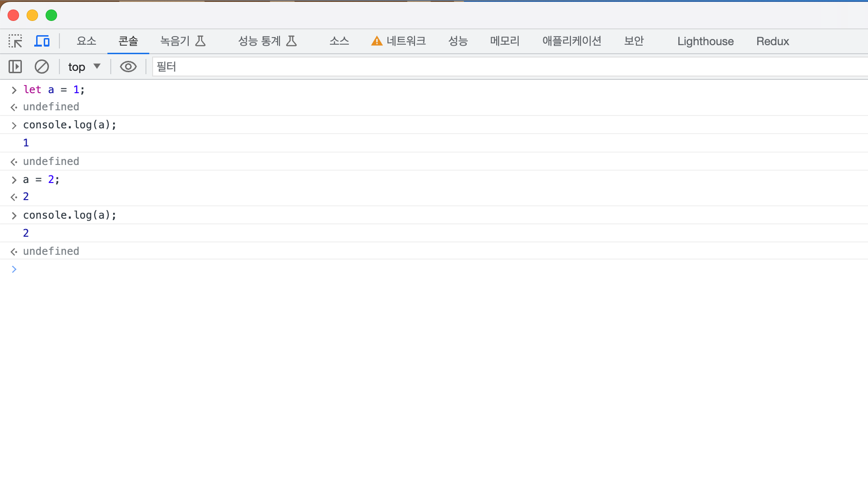Viewport: 868px width, 501px height.
Task: Switch to the Redux tab
Action: (x=772, y=41)
